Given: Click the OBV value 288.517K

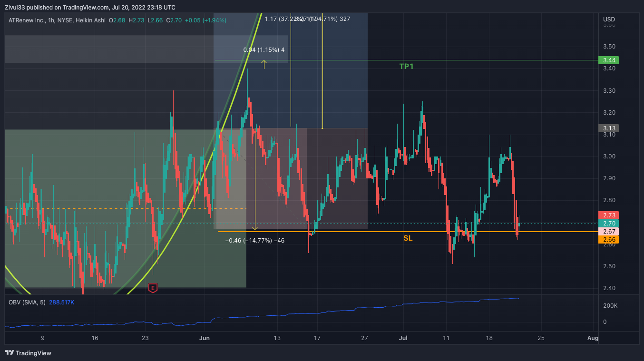Looking at the screenshot, I should pos(62,302).
